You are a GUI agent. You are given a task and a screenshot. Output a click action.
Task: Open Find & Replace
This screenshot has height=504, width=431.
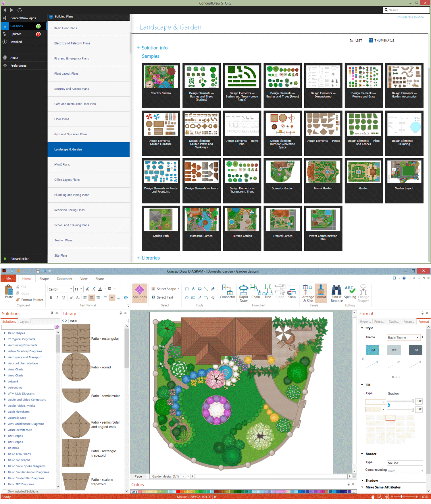click(336, 293)
